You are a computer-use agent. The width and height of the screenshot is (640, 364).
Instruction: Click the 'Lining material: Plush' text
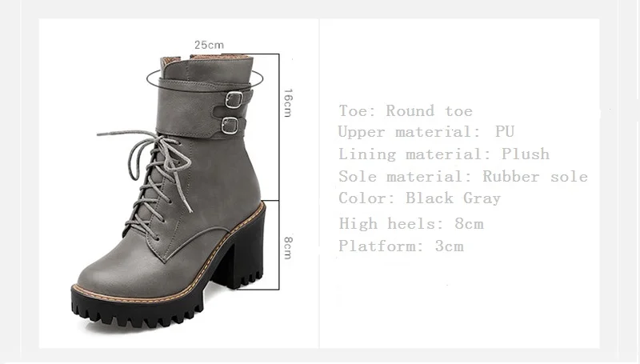click(x=444, y=154)
